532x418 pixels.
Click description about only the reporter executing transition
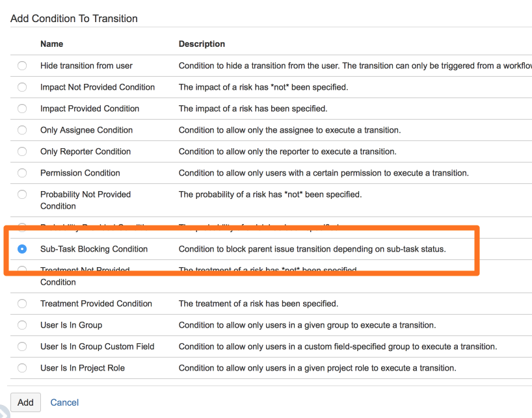[287, 151]
